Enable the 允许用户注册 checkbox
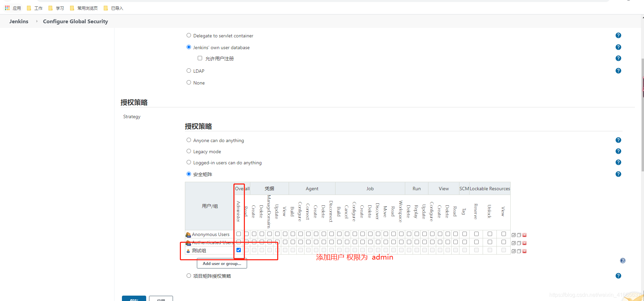 [x=200, y=58]
